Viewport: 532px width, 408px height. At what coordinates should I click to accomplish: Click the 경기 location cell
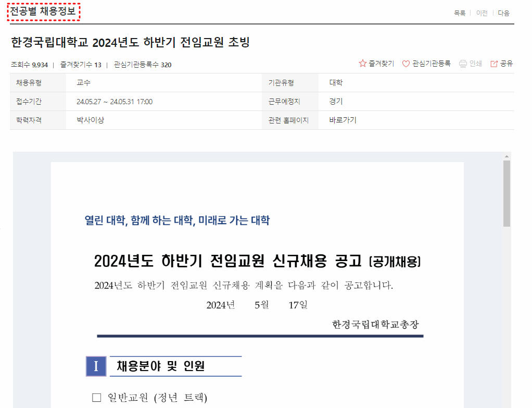click(x=416, y=101)
